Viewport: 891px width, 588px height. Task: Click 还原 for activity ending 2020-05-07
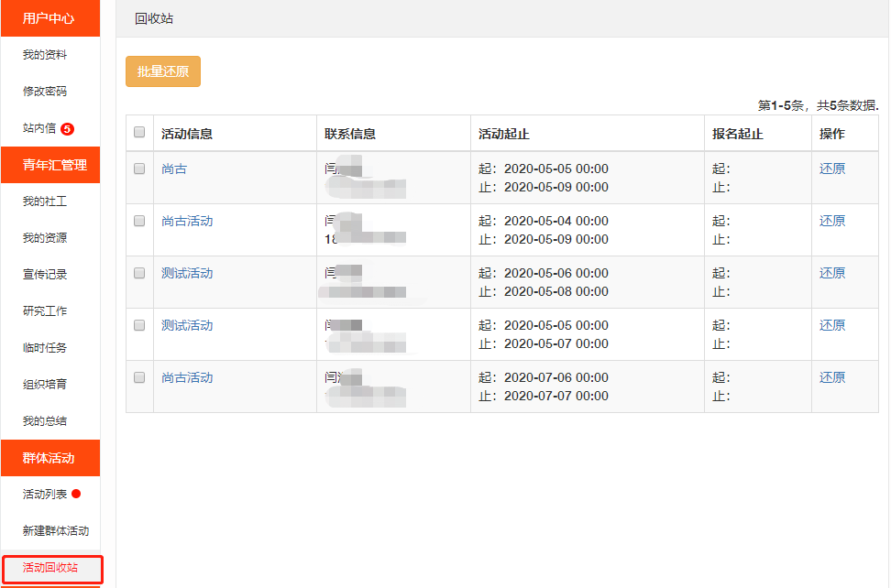tap(832, 325)
